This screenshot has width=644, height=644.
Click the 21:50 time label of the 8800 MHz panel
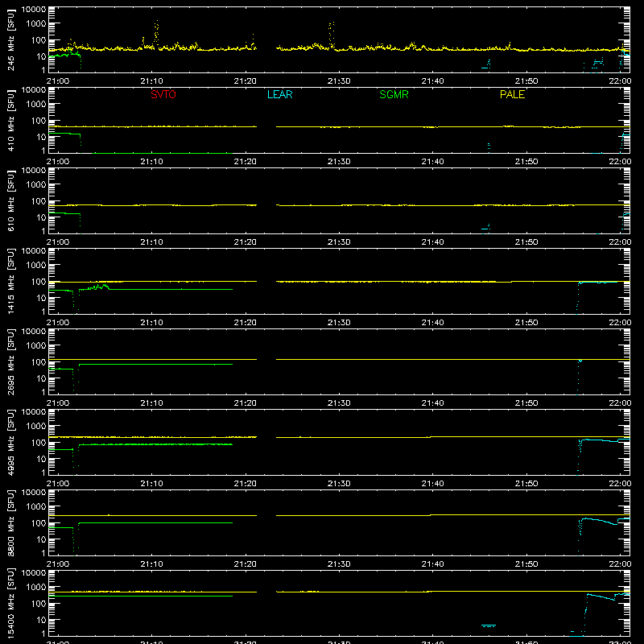(x=526, y=564)
